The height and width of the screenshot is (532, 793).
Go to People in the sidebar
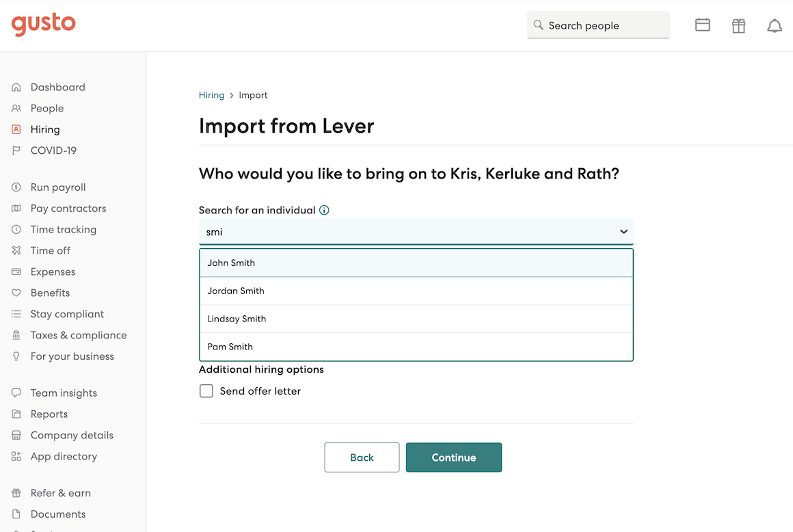coord(47,108)
